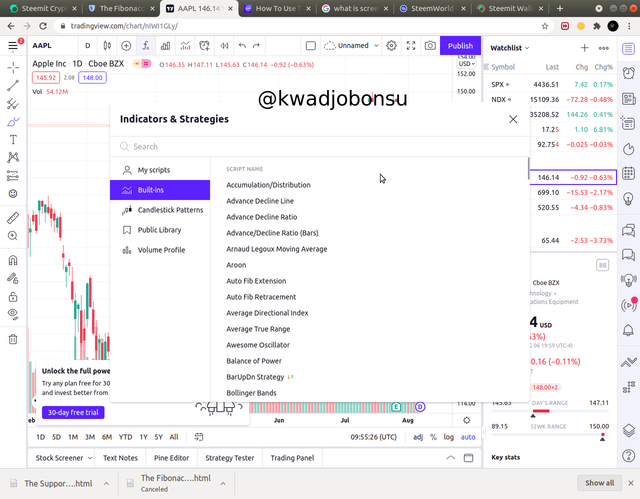Viewport: 640px width, 499px height.
Task: Select the crosshair cursor tool
Action: pos(13,68)
